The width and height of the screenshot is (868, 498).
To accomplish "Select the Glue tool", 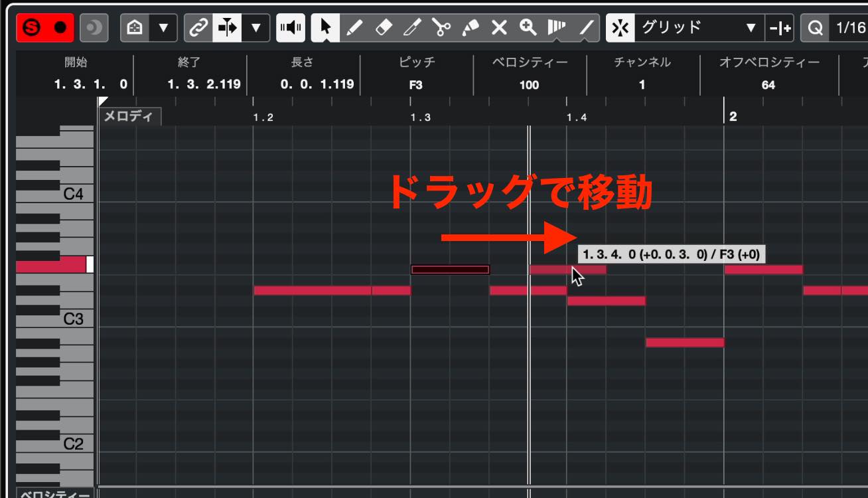I will point(470,28).
